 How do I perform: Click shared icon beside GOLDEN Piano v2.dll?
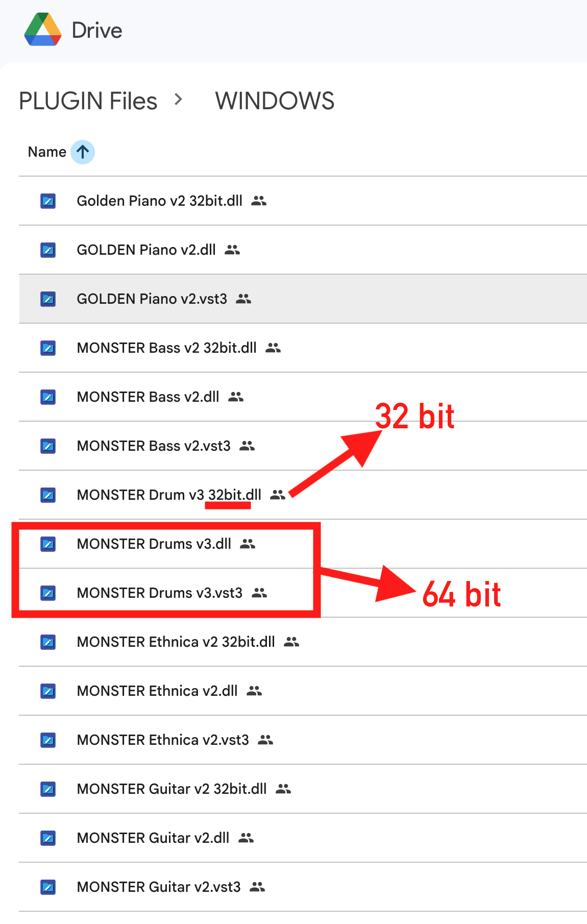pyautogui.click(x=232, y=250)
